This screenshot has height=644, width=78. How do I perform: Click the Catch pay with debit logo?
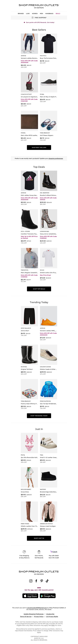[x=54, y=552]
